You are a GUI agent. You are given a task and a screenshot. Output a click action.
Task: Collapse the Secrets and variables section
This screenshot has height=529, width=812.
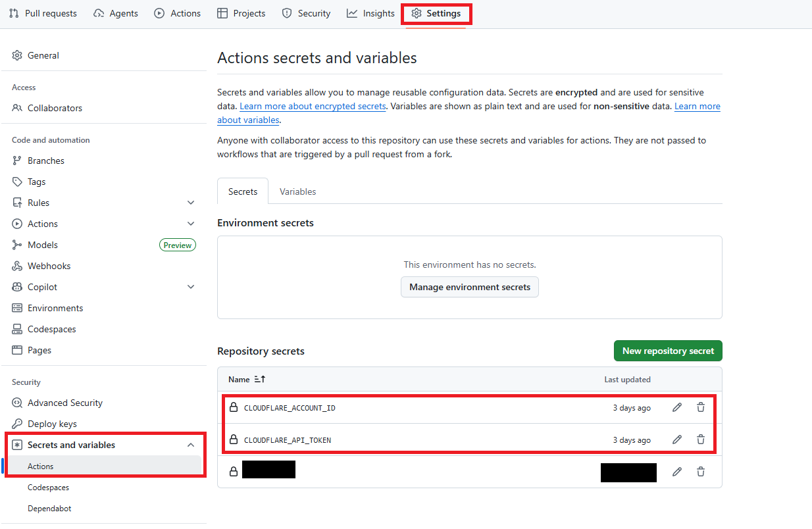pos(191,445)
